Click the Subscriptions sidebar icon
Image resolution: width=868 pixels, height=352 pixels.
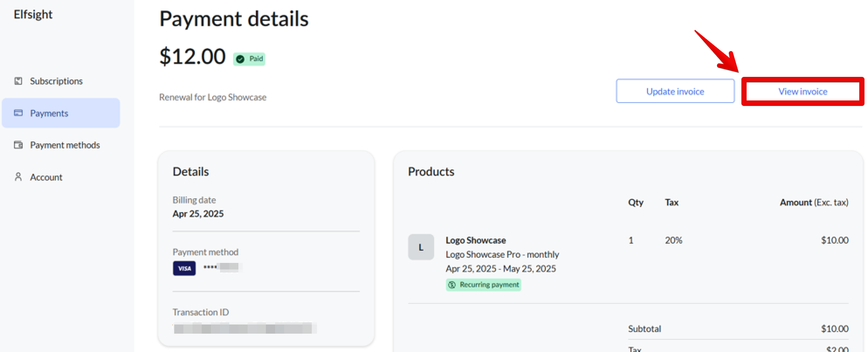[x=18, y=81]
